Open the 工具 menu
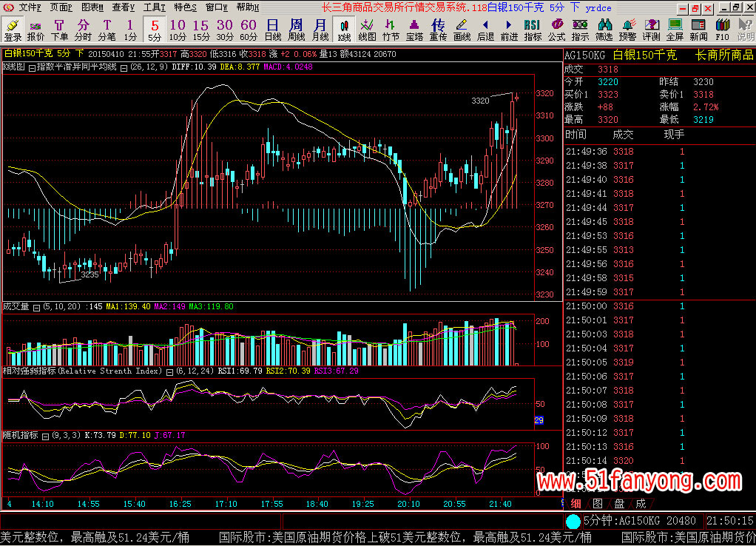The height and width of the screenshot is (546, 756). (154, 7)
